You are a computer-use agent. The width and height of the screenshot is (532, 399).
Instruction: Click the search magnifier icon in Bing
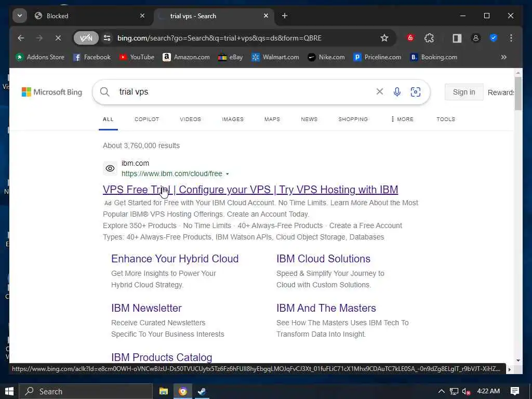[x=105, y=92]
